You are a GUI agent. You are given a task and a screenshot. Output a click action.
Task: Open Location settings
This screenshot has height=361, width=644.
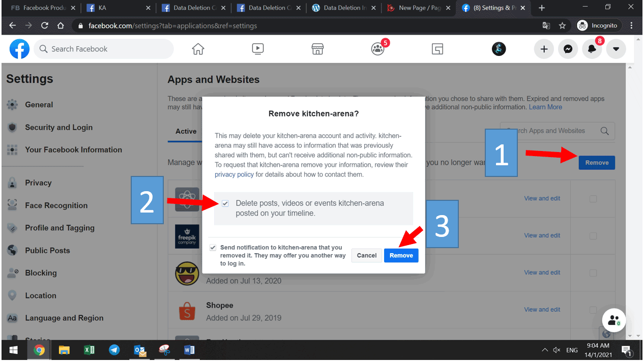pos(40,295)
